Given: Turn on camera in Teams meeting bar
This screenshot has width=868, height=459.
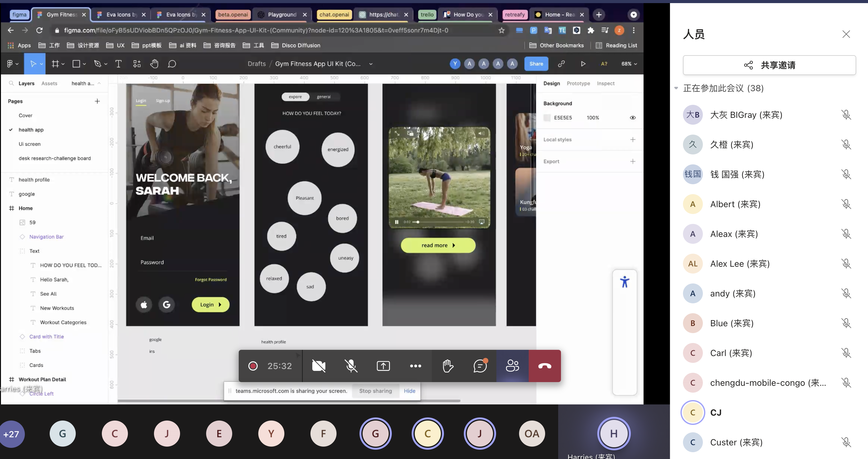Looking at the screenshot, I should tap(319, 366).
